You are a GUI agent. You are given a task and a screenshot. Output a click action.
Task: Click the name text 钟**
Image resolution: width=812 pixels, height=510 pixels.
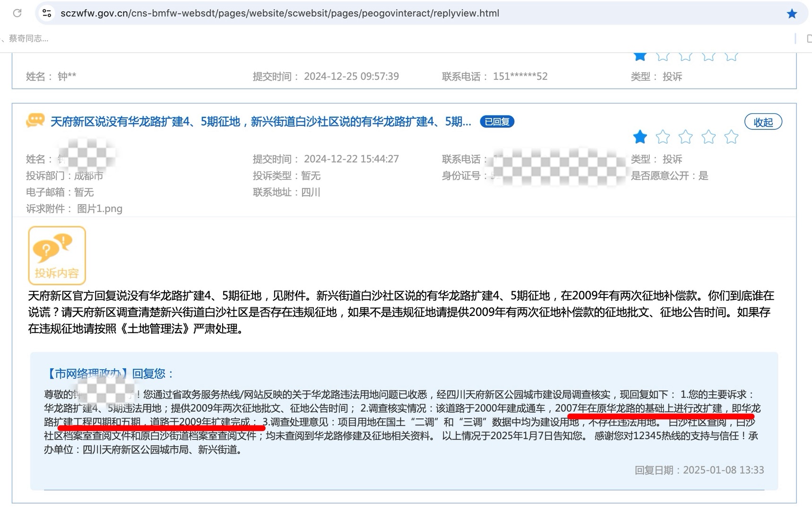click(x=67, y=76)
